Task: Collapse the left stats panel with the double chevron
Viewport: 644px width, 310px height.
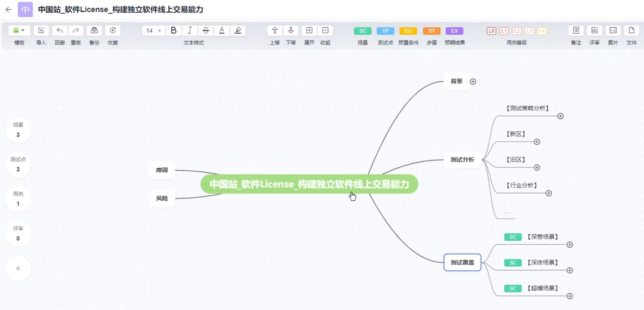Action: (18, 268)
